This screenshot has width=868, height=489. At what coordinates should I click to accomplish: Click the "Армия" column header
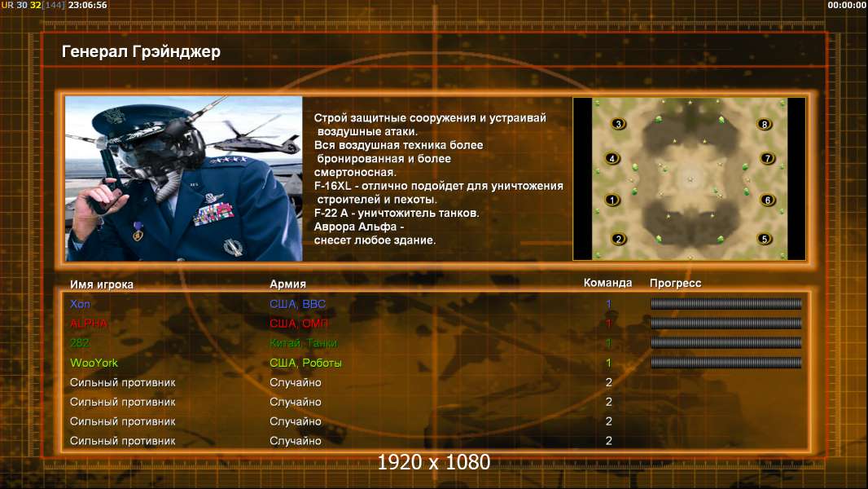[288, 284]
